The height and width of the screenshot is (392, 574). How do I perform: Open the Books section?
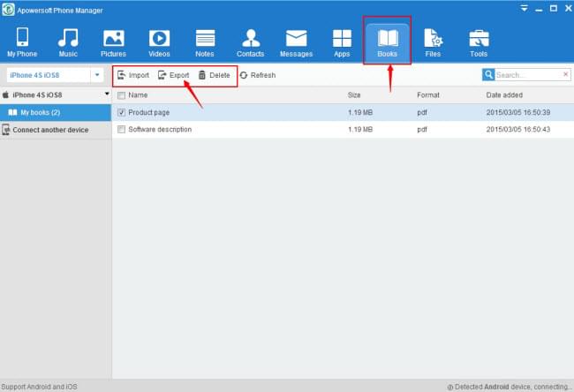click(x=388, y=42)
